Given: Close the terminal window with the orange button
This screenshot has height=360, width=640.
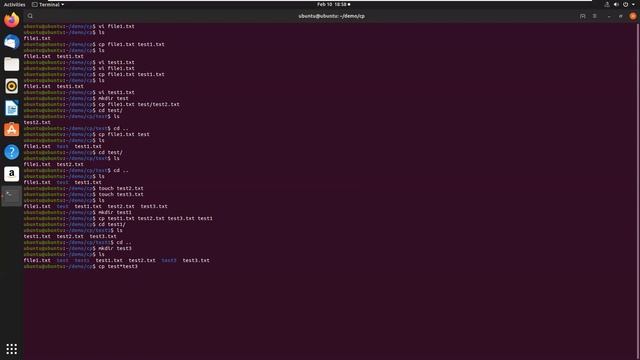Looking at the screenshot, I should [633, 16].
